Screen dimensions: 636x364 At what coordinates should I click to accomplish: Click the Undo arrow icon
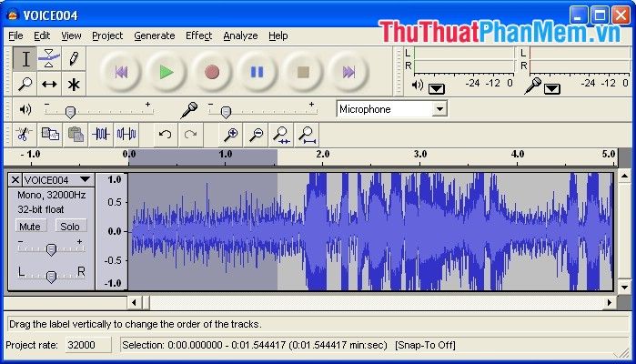click(165, 135)
